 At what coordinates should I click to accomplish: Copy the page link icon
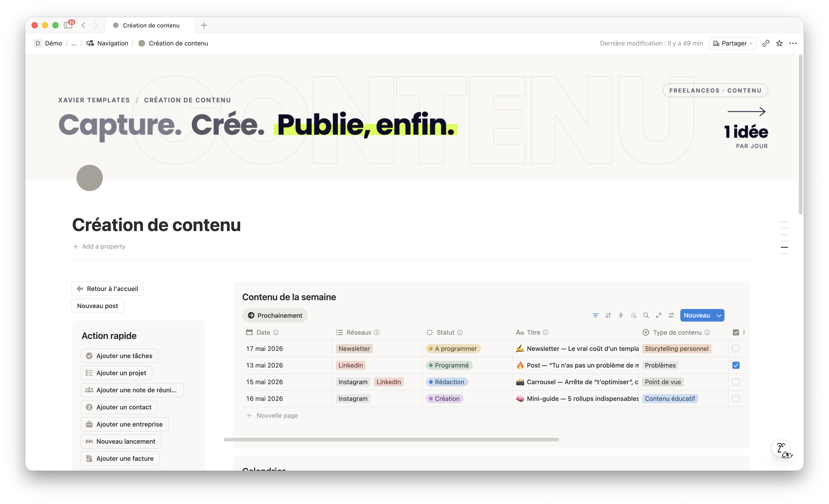[x=766, y=43]
